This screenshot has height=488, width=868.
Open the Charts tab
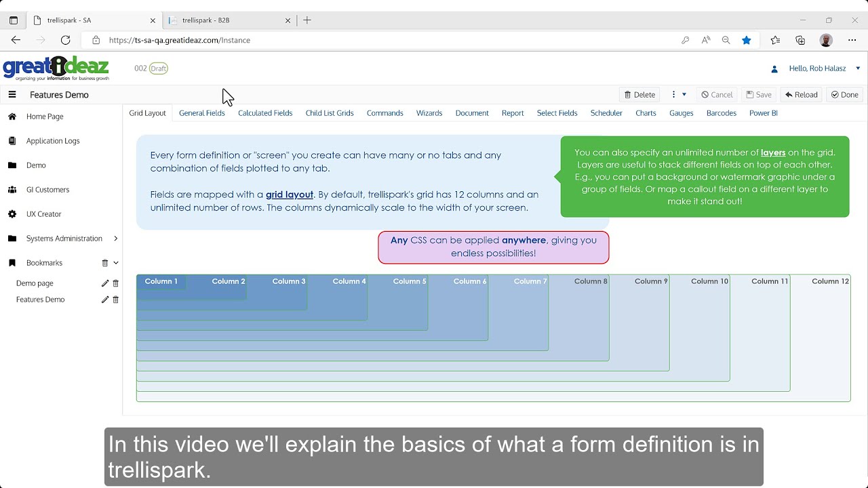click(x=646, y=113)
